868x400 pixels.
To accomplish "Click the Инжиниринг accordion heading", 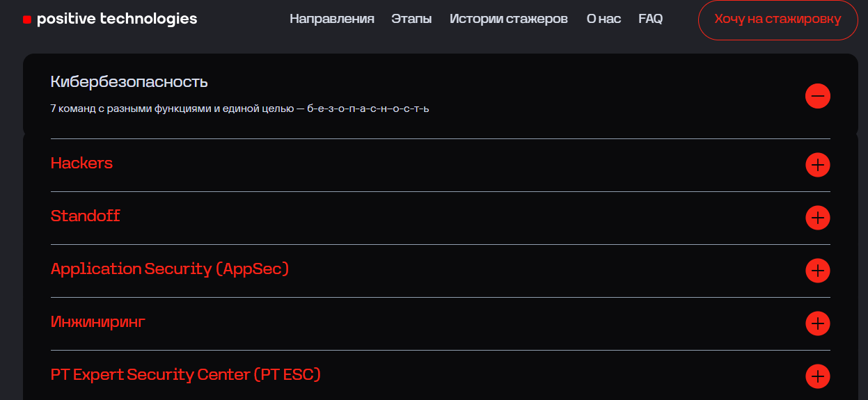I will tap(98, 321).
